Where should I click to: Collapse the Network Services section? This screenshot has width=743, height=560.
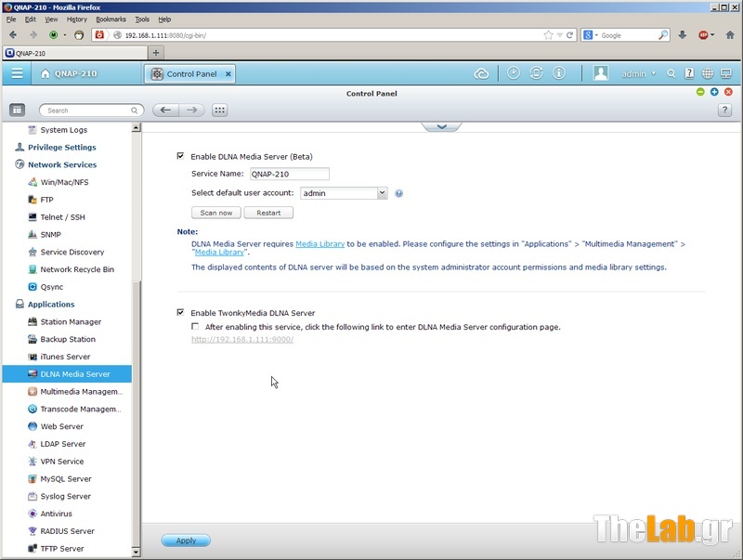(62, 165)
